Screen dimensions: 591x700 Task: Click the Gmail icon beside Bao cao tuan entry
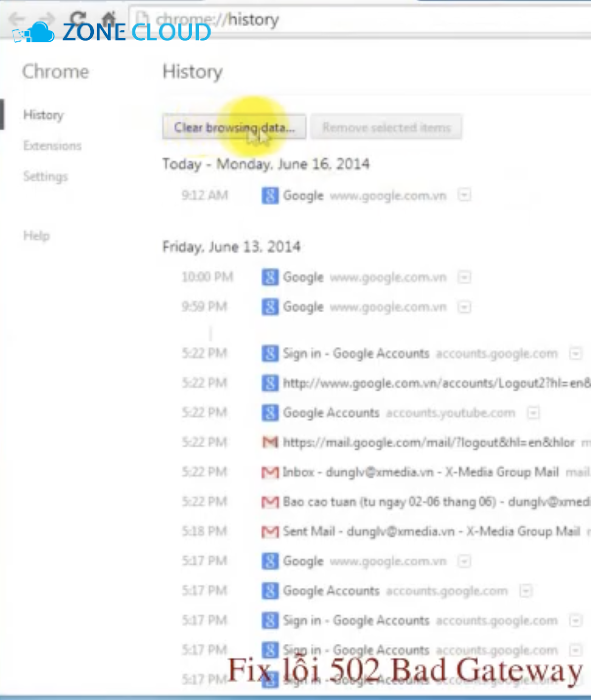pyautogui.click(x=270, y=502)
